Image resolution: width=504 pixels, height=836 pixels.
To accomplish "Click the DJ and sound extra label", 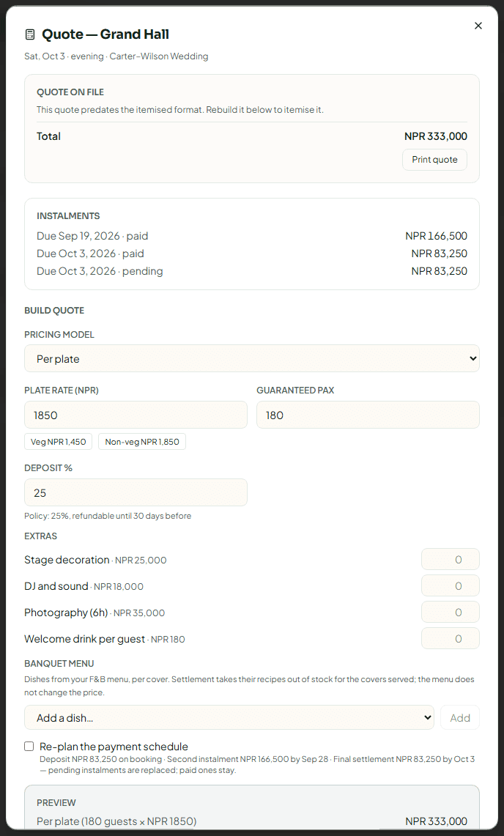I will click(56, 586).
